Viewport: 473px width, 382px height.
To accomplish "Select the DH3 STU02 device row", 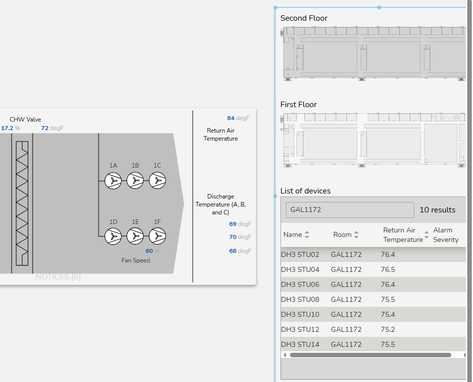I will click(373, 254).
